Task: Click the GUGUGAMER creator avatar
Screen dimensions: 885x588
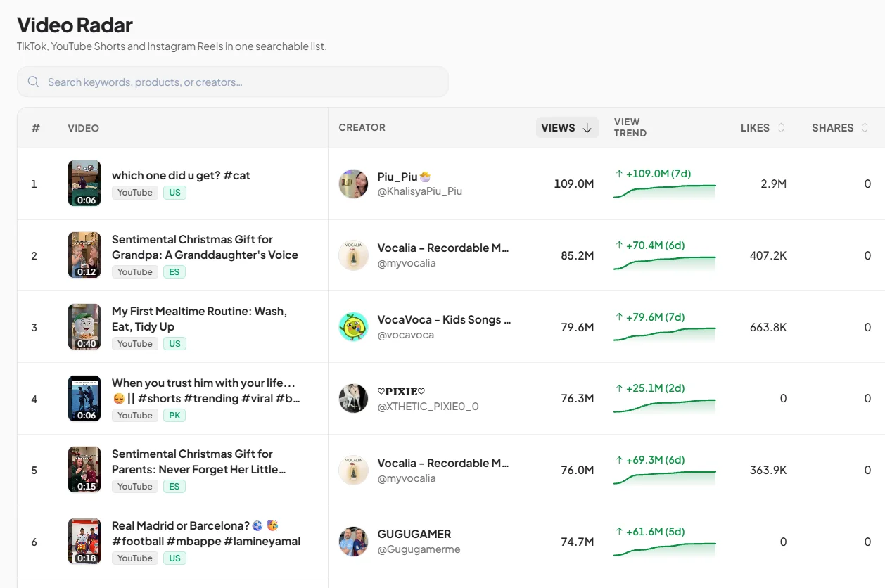Action: point(353,542)
